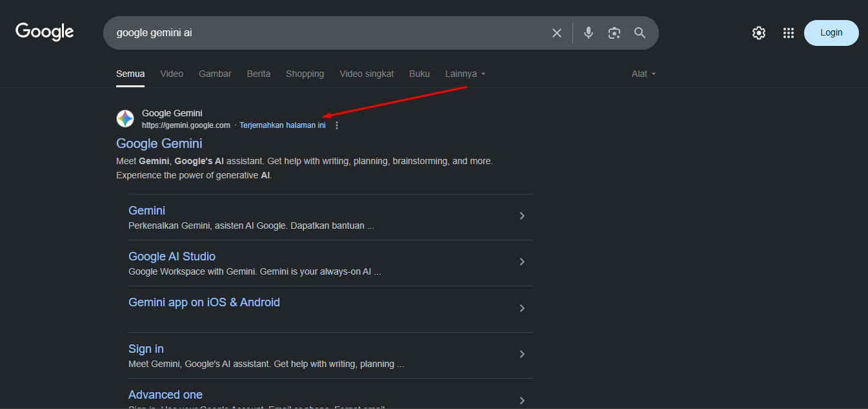Click the magnifying glass search icon
This screenshot has height=409, width=868.
click(x=640, y=33)
